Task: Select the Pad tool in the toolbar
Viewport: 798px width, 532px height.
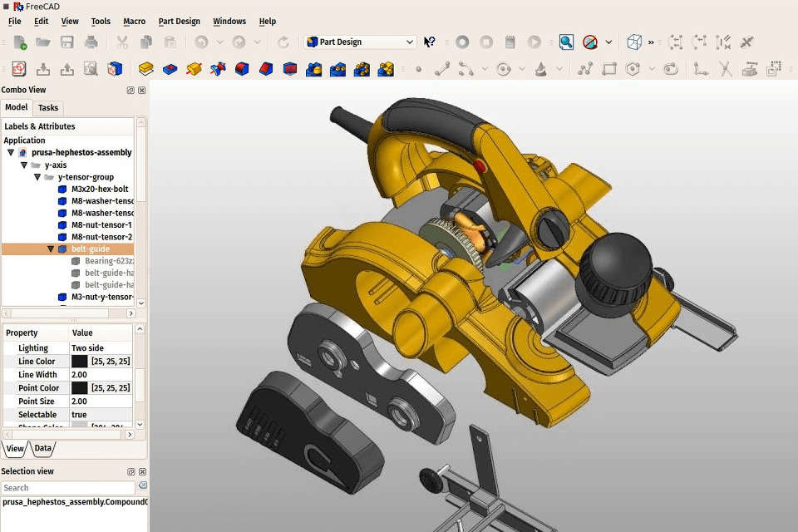Action: click(145, 66)
